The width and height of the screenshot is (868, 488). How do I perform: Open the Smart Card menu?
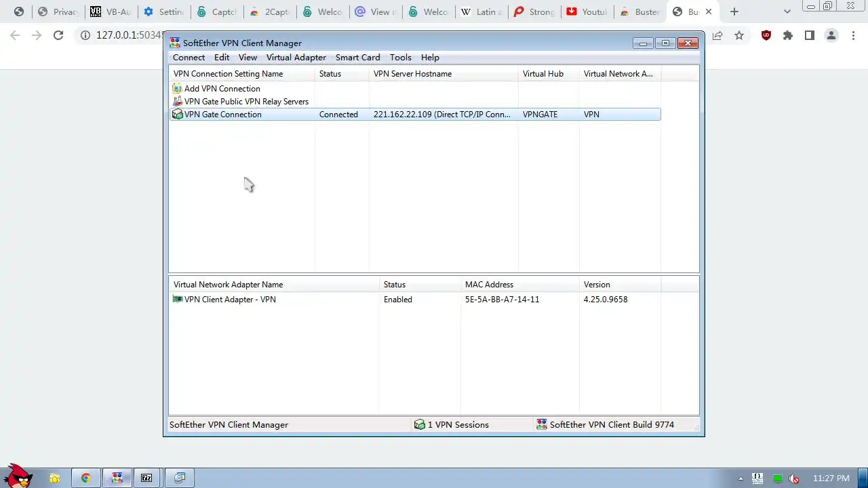[x=357, y=58]
